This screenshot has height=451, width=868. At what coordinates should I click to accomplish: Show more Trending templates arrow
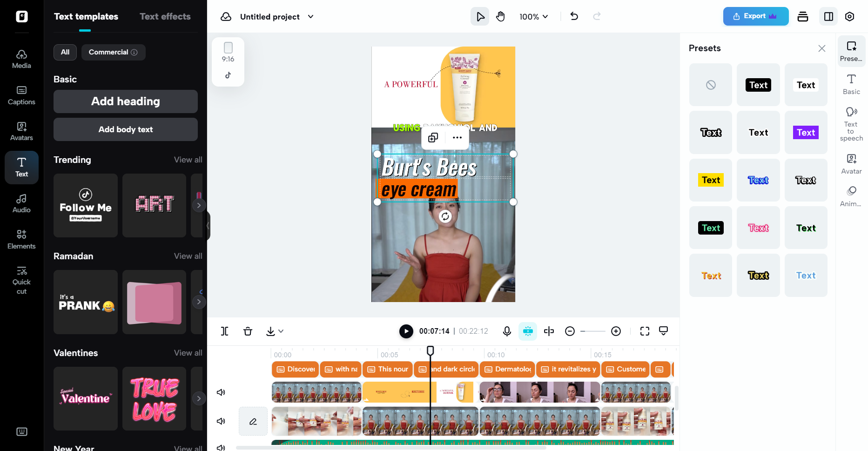199,205
